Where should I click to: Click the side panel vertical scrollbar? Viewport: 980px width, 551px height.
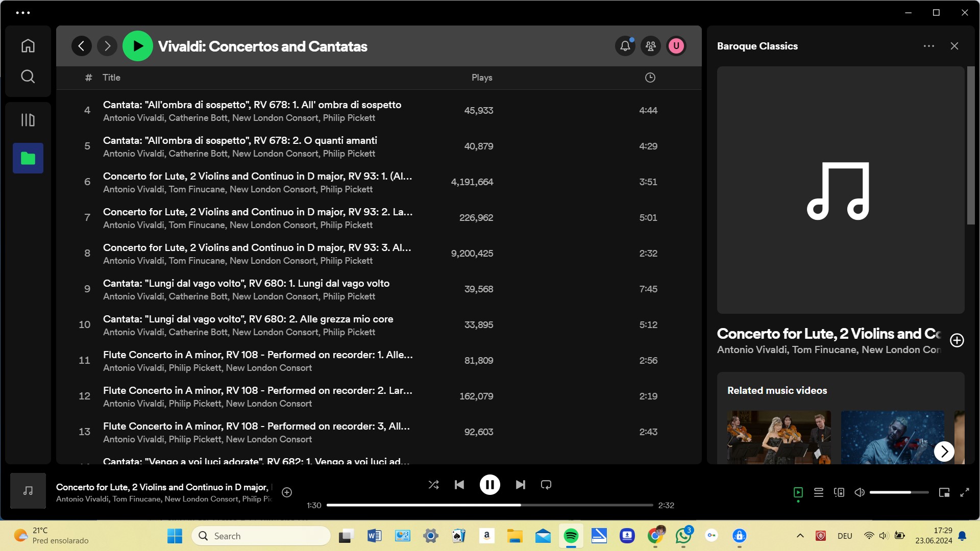[971, 145]
